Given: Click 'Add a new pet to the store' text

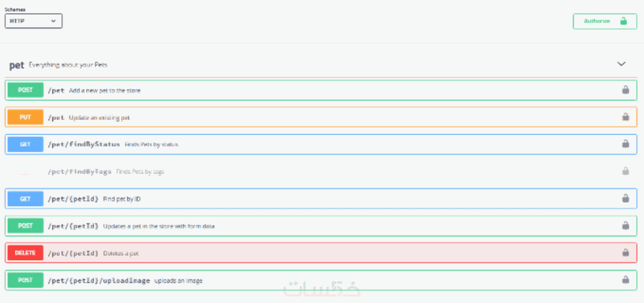Looking at the screenshot, I should click(105, 90).
